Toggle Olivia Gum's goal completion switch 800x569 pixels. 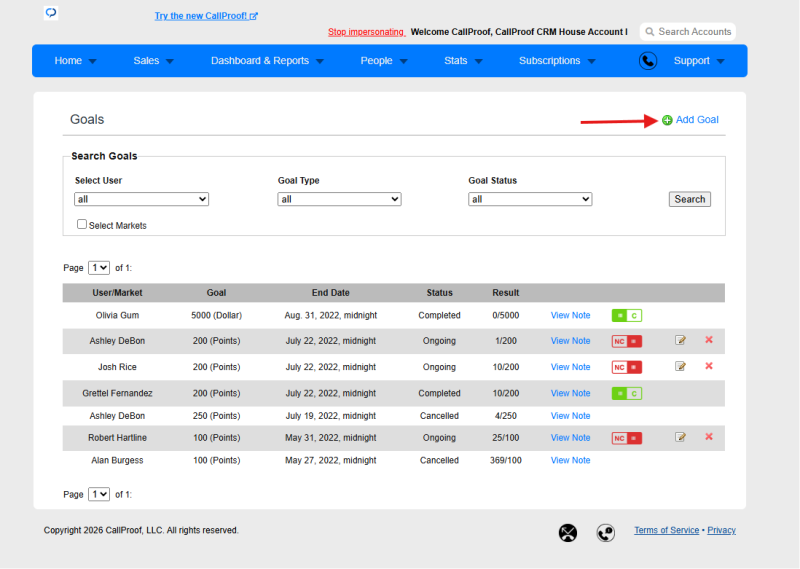627,315
